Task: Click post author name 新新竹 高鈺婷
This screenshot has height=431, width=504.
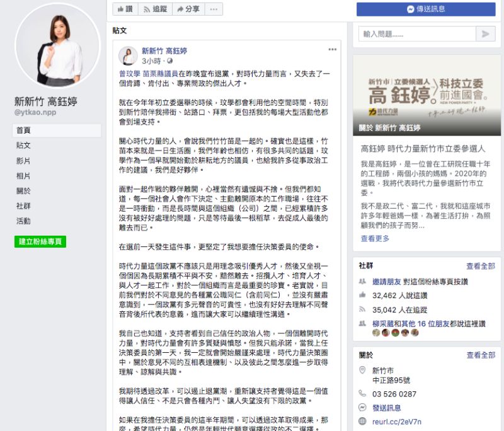Action: [x=164, y=51]
